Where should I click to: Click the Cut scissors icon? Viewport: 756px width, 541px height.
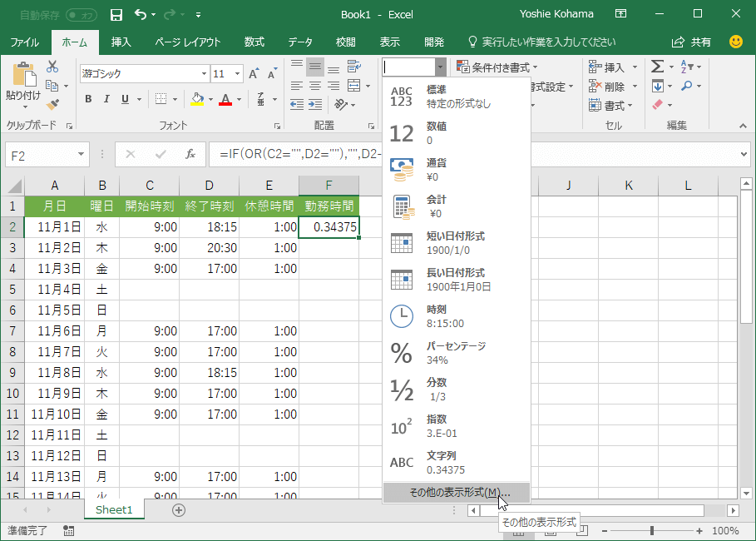[52, 67]
